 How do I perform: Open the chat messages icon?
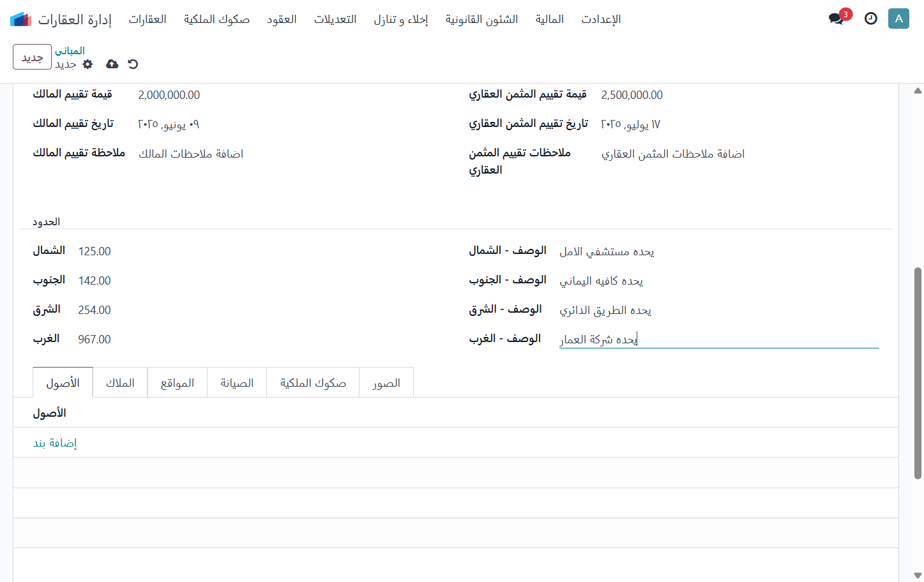click(x=837, y=19)
